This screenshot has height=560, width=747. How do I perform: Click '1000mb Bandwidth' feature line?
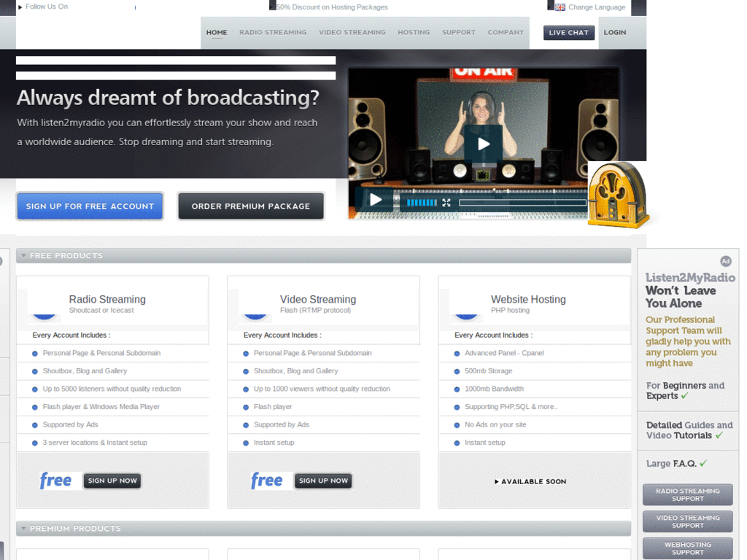(x=494, y=389)
